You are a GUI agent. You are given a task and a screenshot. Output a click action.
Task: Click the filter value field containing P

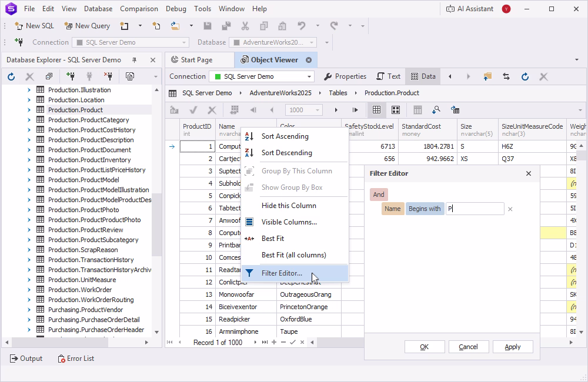[476, 208]
